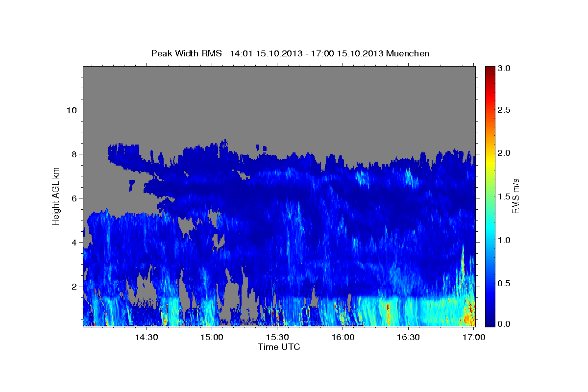Click the colorbar label '0.0'

pos(504,324)
